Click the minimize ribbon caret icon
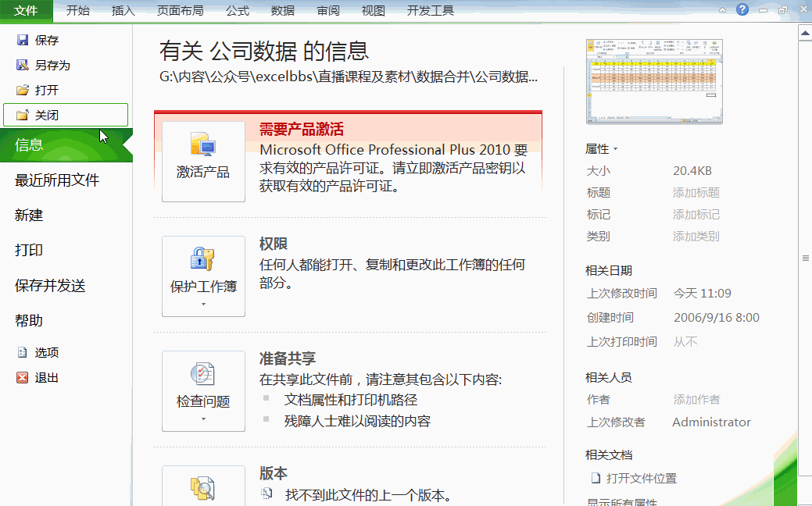Screen dimensions: 812x506 722,10
